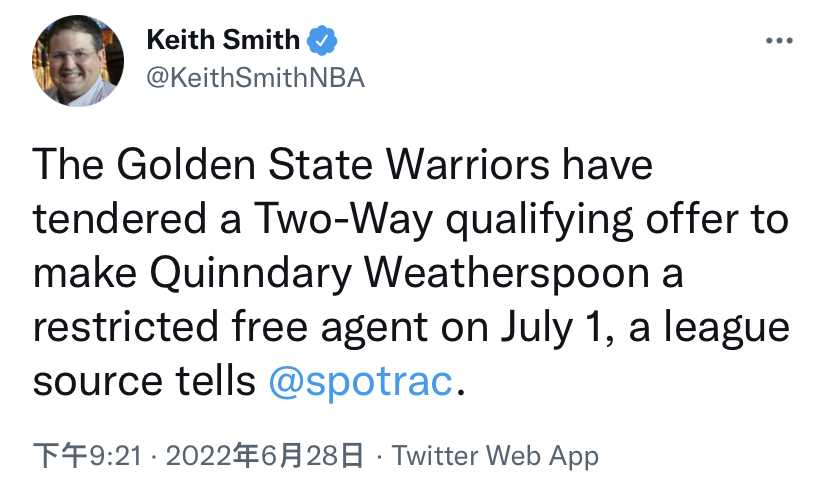The width and height of the screenshot is (828, 496).
Task: Click the words source tells
Action: pos(144,381)
